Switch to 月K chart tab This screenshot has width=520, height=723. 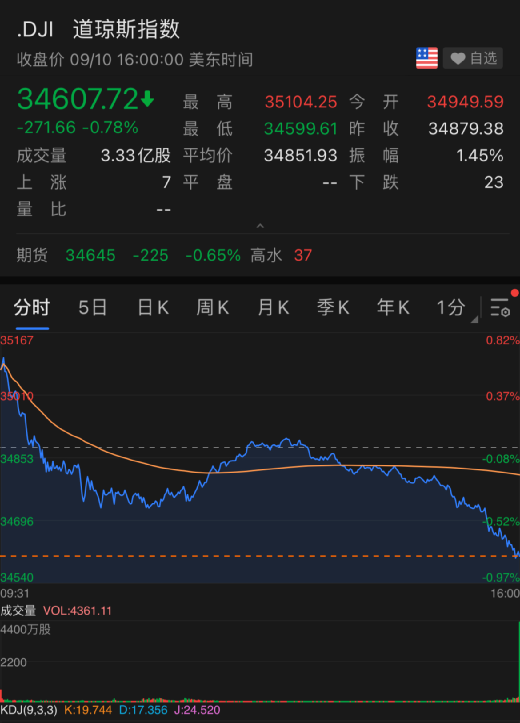pyautogui.click(x=273, y=308)
